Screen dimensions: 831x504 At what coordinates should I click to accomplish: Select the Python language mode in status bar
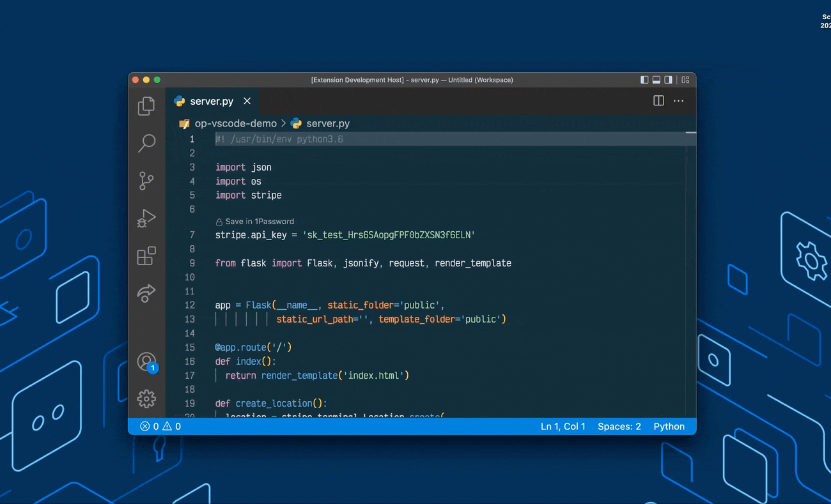(669, 426)
